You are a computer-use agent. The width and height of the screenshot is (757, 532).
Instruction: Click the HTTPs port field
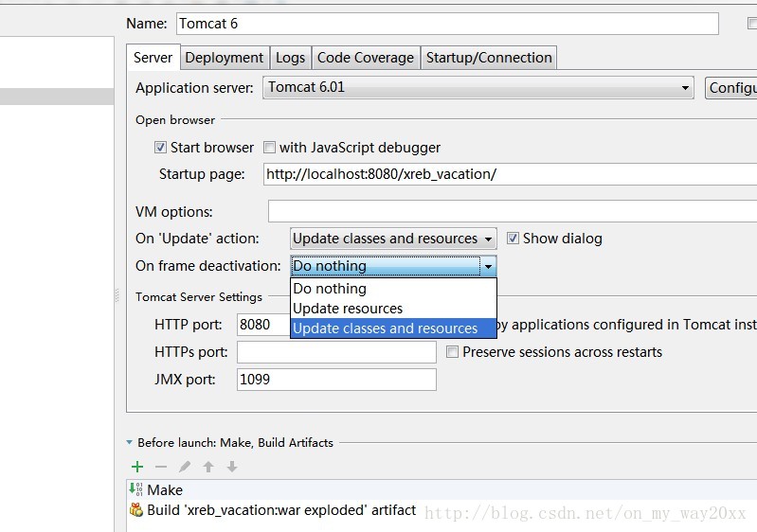[x=336, y=352]
